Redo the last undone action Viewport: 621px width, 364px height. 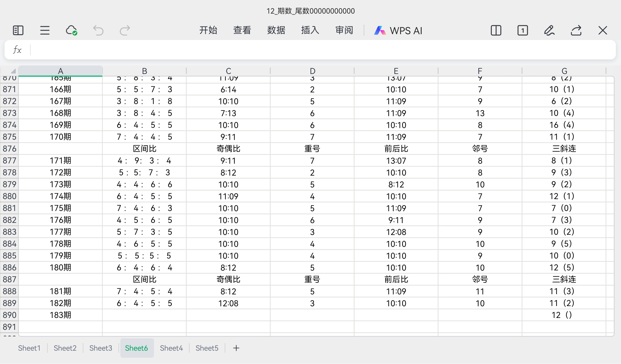click(125, 31)
